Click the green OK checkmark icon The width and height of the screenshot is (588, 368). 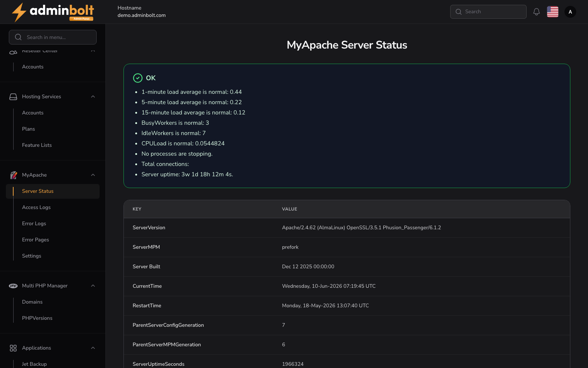coord(138,78)
